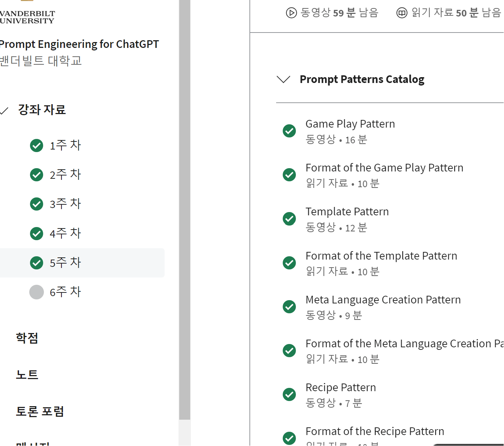Viewport: 504px width, 446px height.
Task: Click the green check icon beside 1주 차
Action: (x=37, y=145)
